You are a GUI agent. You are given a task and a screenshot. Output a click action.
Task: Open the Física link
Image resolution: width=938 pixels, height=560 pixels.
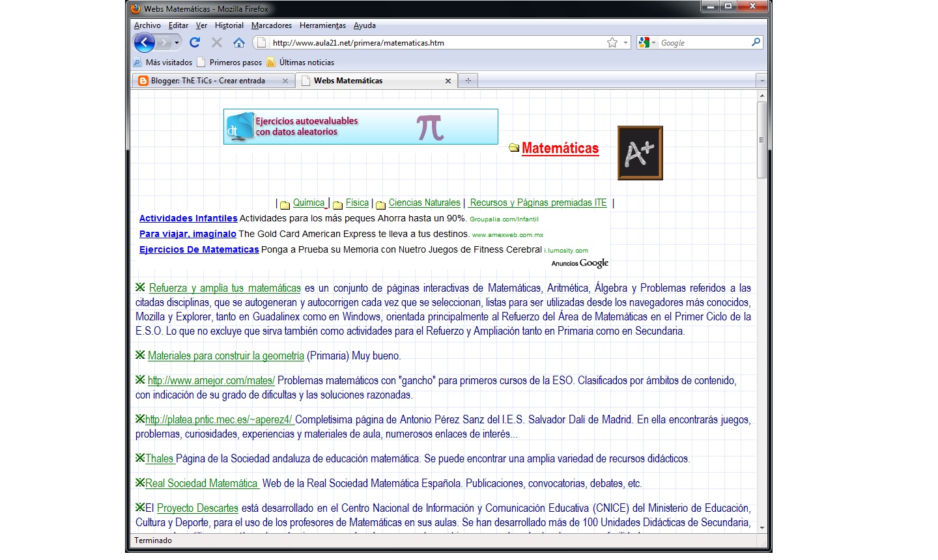pos(357,203)
